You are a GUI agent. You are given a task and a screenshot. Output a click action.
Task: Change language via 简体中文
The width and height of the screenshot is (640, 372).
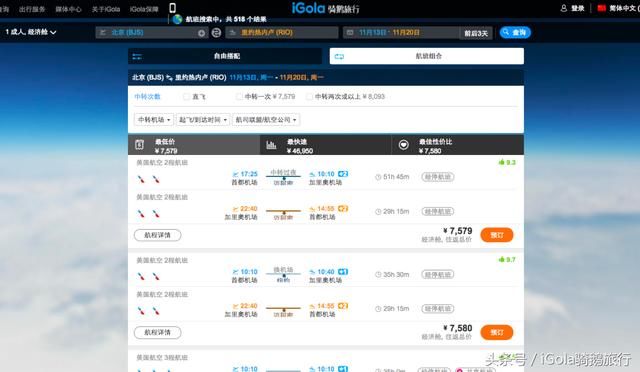pyautogui.click(x=622, y=8)
